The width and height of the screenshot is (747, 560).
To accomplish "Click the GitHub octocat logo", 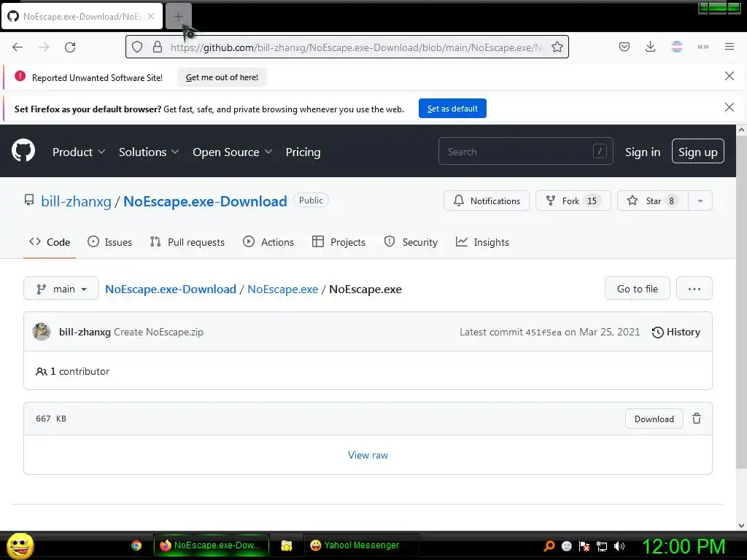I will (x=23, y=151).
